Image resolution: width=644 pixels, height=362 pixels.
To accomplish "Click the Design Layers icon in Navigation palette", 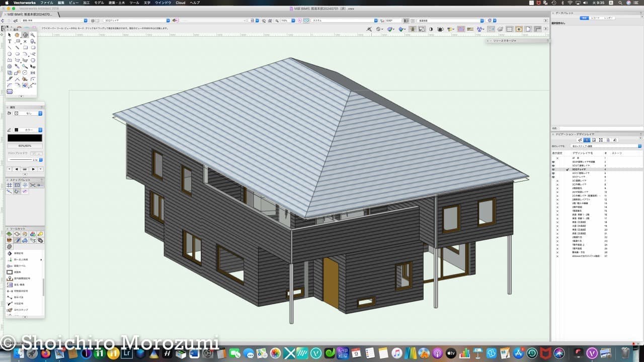I will pyautogui.click(x=587, y=140).
